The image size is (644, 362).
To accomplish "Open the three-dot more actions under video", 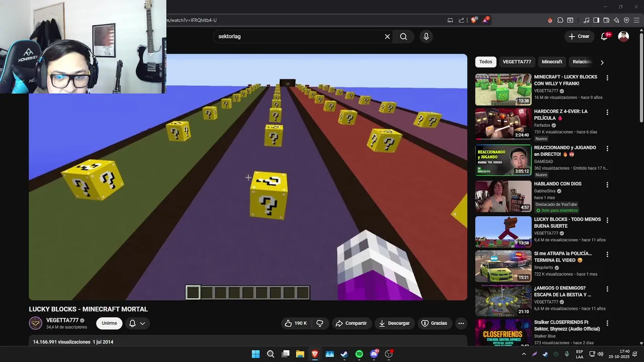I will [x=461, y=323].
